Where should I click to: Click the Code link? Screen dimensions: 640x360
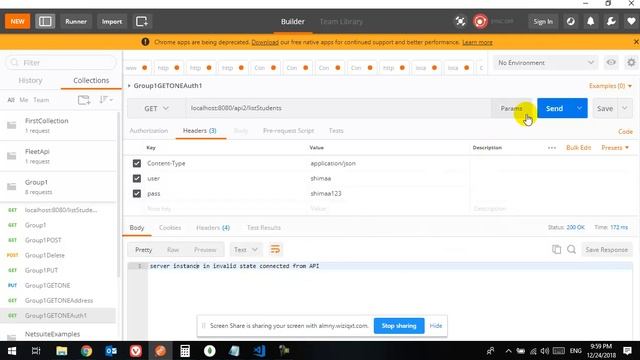click(x=625, y=131)
